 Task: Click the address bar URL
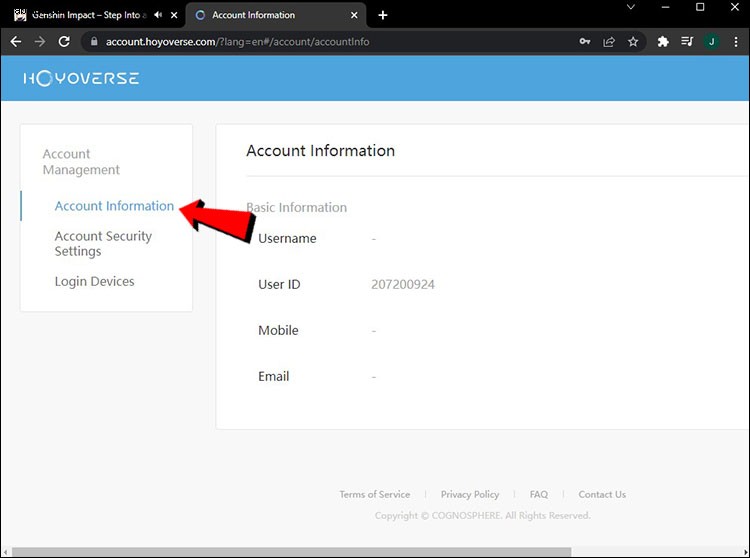coord(237,42)
